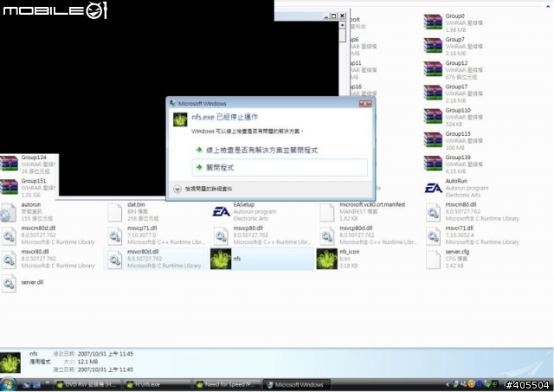
Task: Select the nfs_icon icon file
Action: point(327,259)
